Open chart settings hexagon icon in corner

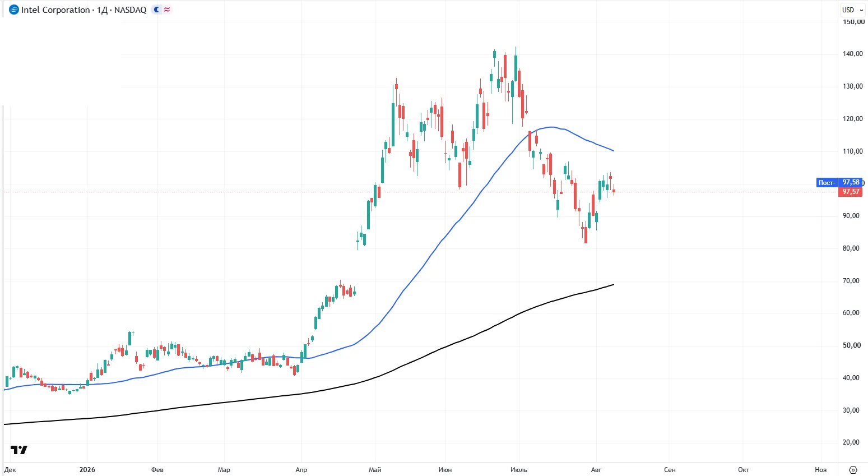coord(853,470)
